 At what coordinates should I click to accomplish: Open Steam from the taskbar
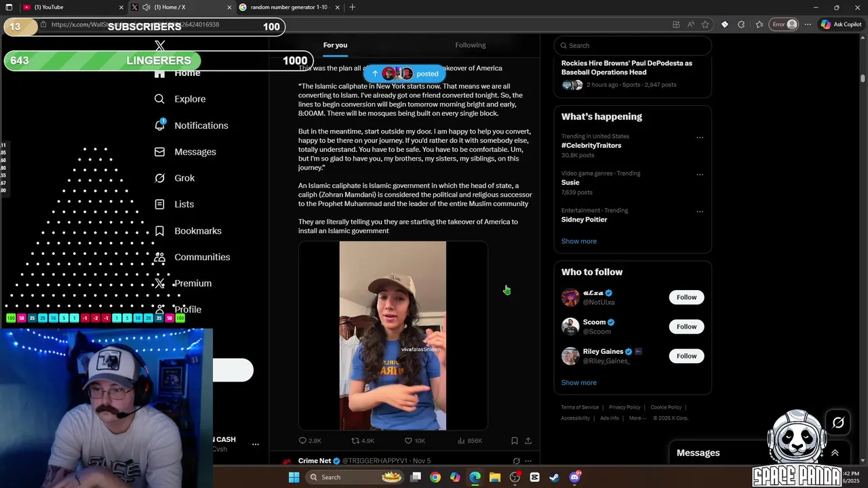tap(554, 477)
